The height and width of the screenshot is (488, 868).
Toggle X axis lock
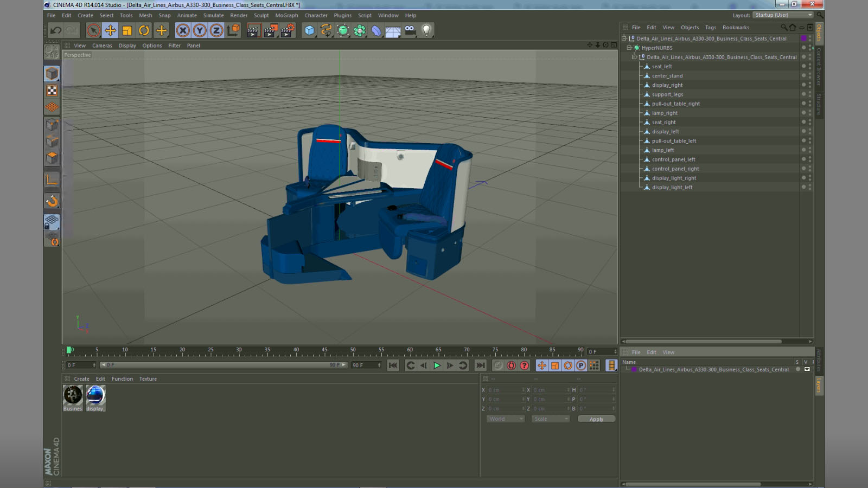click(183, 30)
